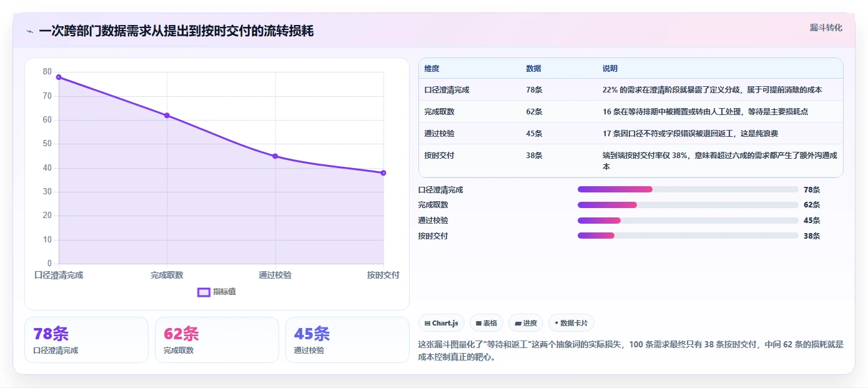Click table cell 45条
The height and width of the screenshot is (388, 868).
click(535, 134)
